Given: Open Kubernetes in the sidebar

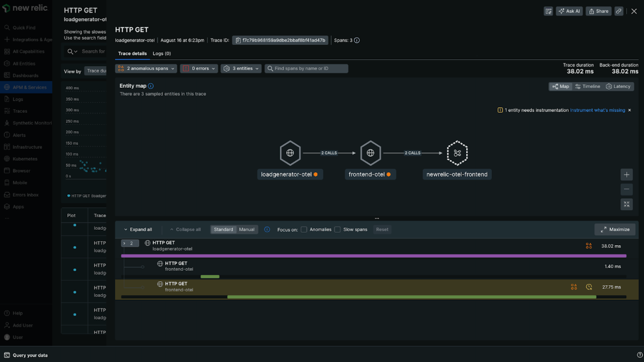Looking at the screenshot, I should pos(25,158).
